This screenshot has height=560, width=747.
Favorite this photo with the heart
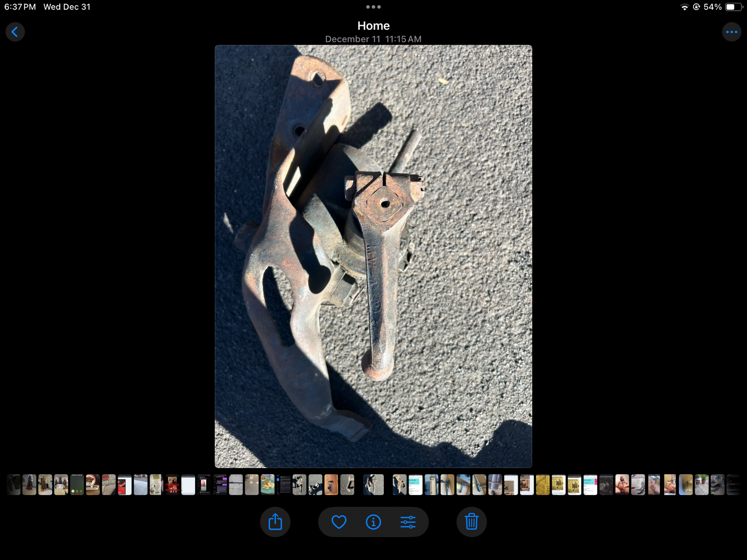click(339, 522)
